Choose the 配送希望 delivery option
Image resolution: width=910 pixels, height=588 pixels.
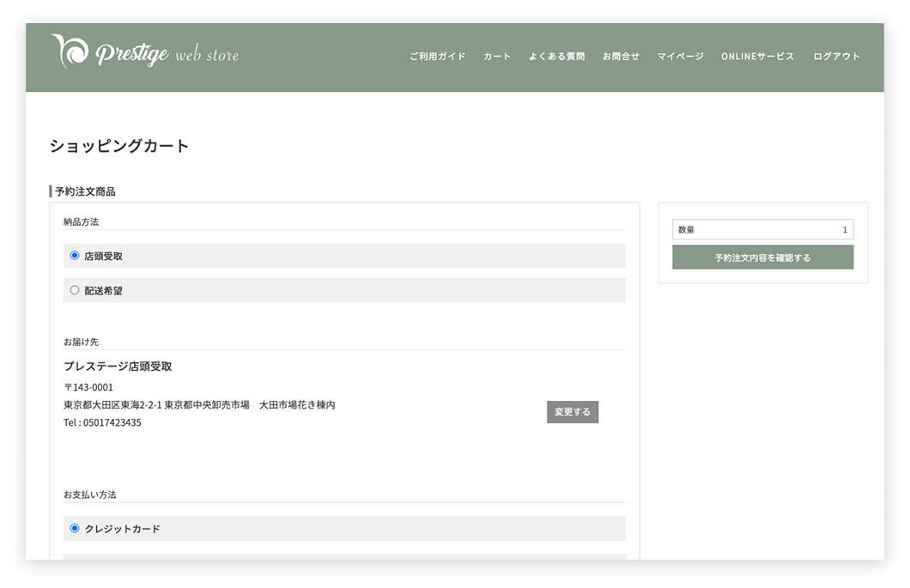click(75, 290)
